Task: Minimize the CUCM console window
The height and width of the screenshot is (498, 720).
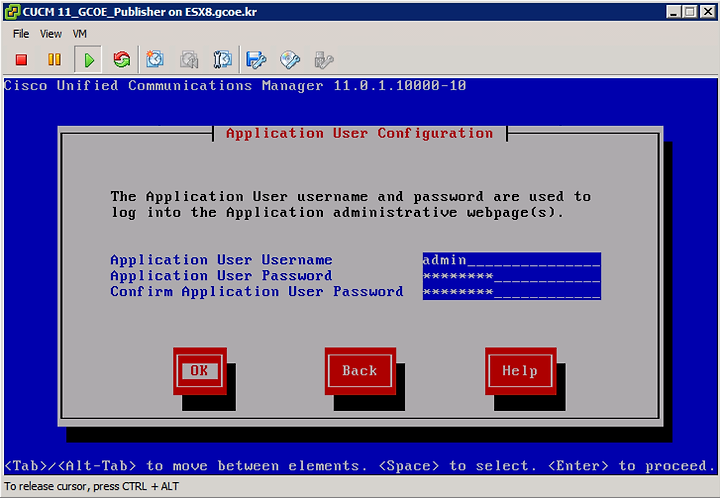Action: [673, 12]
